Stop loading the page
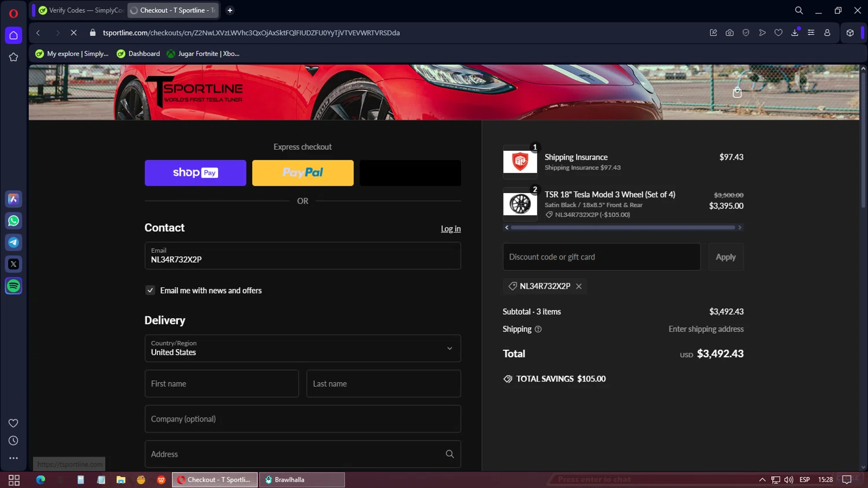The height and width of the screenshot is (488, 868). coord(73,33)
